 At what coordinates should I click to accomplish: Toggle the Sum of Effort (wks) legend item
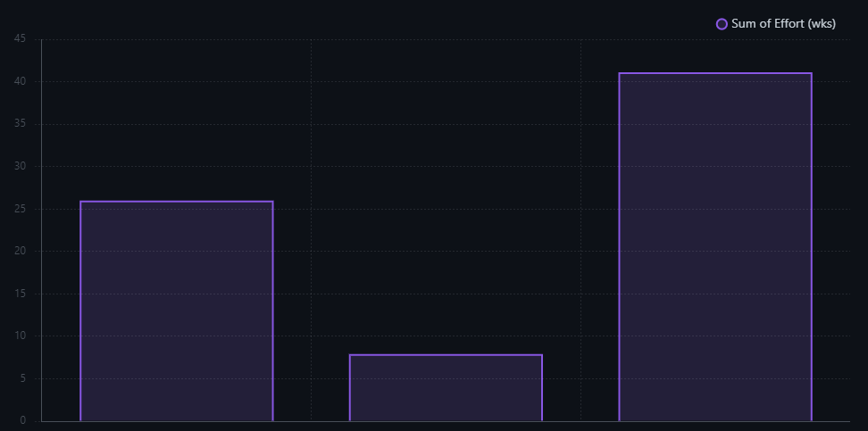(775, 24)
